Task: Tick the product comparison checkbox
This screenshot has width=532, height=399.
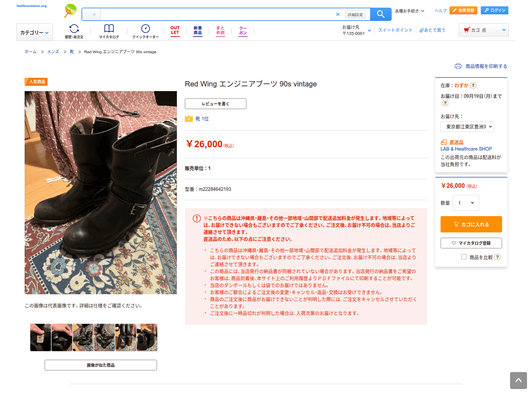Action: [x=464, y=257]
